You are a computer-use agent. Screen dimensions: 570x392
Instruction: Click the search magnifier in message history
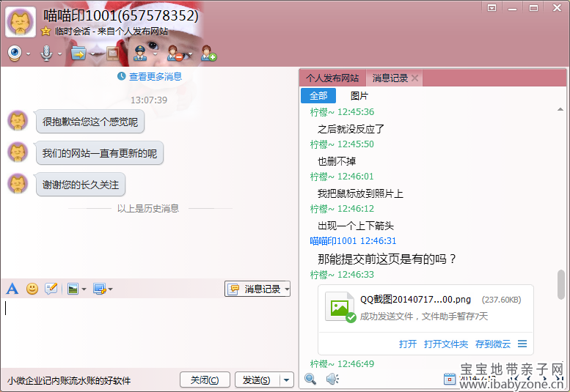[x=310, y=379]
